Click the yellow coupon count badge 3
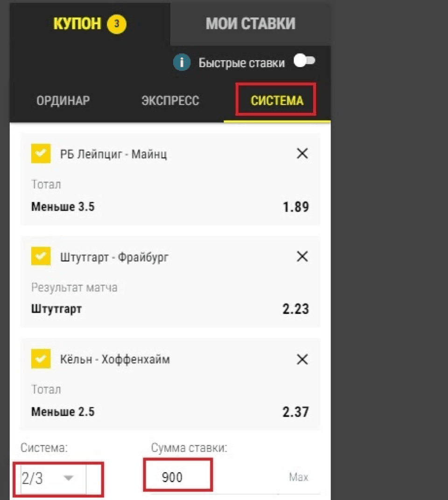This screenshot has width=448, height=500. [x=117, y=24]
